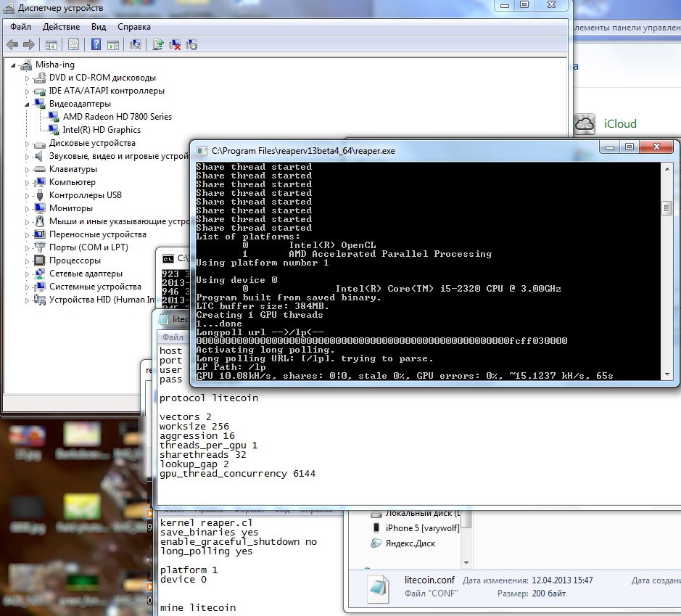Click the Клавиатуры keyboard icon
Viewport: 681px width, 616px height.
click(x=39, y=169)
